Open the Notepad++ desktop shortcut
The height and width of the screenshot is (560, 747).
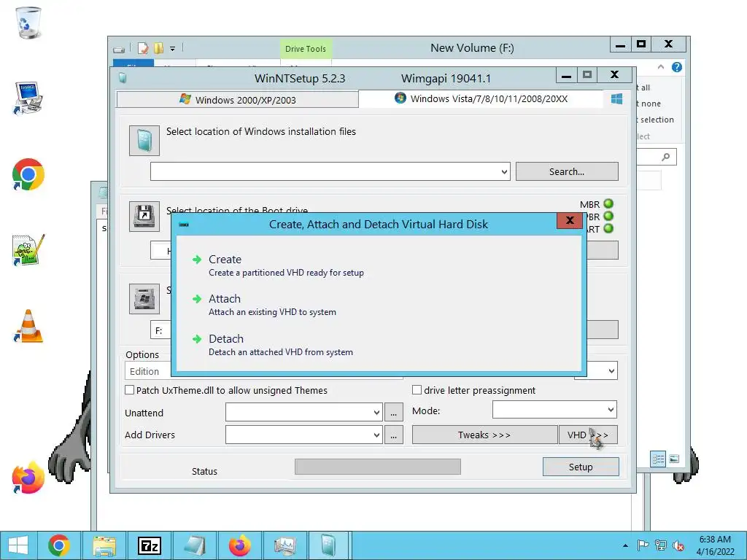click(x=28, y=249)
